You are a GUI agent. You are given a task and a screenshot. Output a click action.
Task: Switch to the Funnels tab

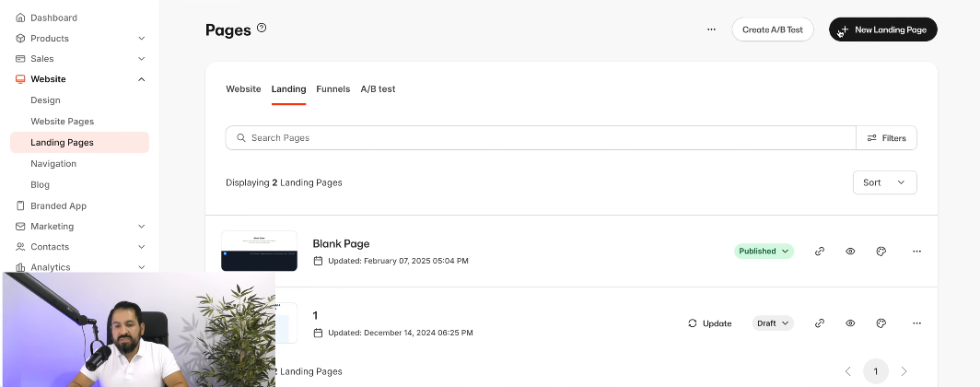point(332,89)
